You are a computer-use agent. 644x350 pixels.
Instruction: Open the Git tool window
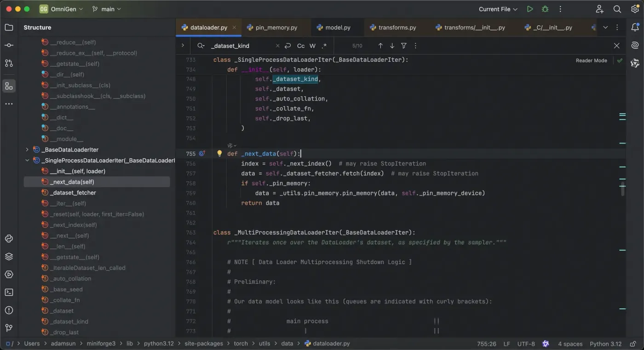click(x=9, y=328)
